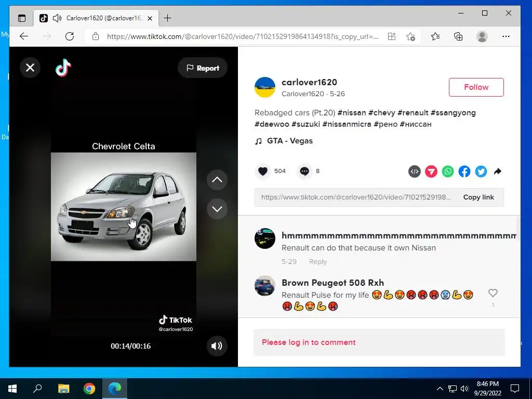This screenshot has height=399, width=532.
Task: Open the hmmmmmm commenter's avatar
Action: pos(265,238)
